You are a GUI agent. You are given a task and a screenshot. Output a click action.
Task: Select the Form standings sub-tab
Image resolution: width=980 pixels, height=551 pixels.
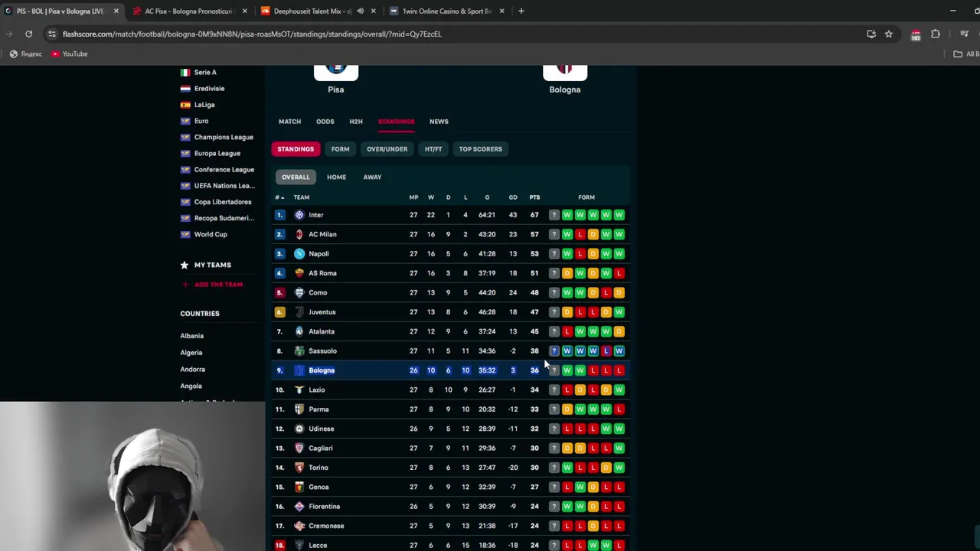340,149
